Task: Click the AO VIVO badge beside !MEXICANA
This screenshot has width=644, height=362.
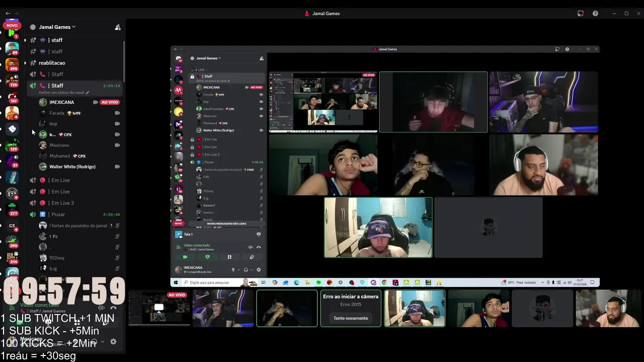Action: click(110, 103)
